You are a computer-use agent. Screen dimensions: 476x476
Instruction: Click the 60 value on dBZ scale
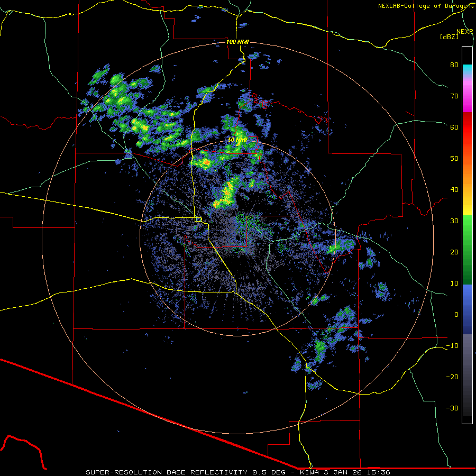[x=454, y=127]
